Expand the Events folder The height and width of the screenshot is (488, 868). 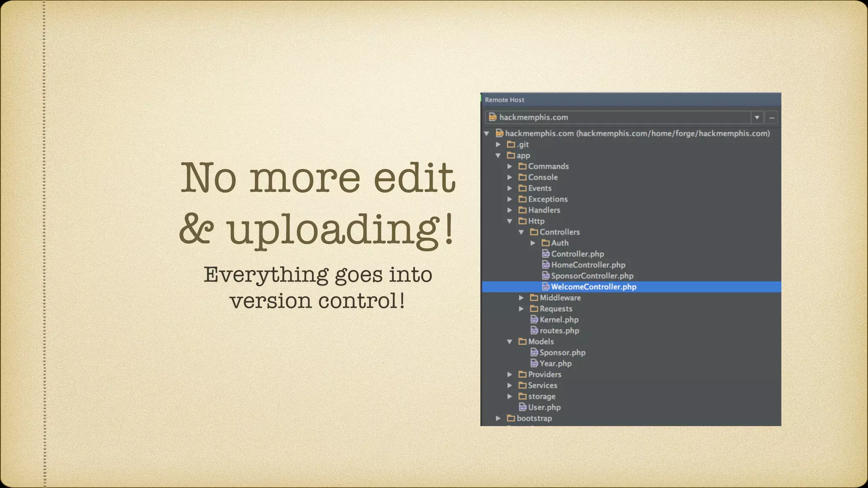click(510, 188)
